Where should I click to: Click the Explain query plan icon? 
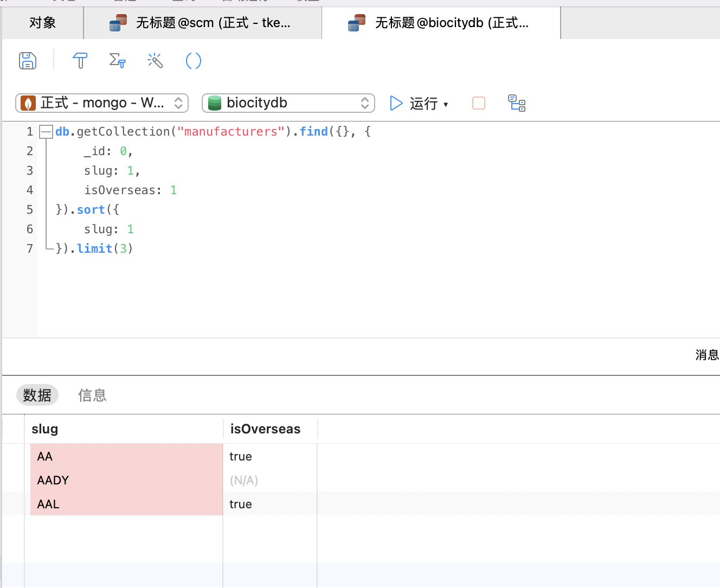pos(517,103)
